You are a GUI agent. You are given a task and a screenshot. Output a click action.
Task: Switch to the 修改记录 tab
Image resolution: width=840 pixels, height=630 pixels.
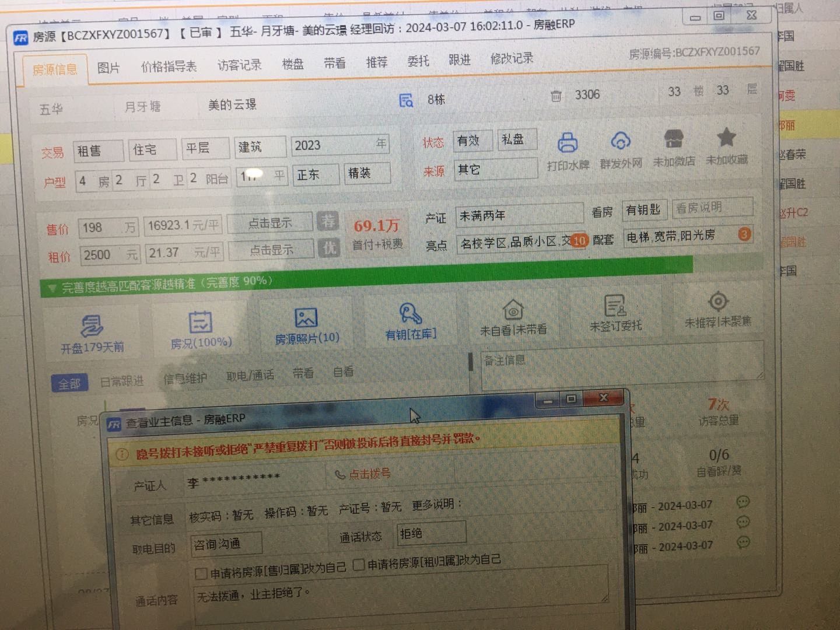(x=512, y=58)
